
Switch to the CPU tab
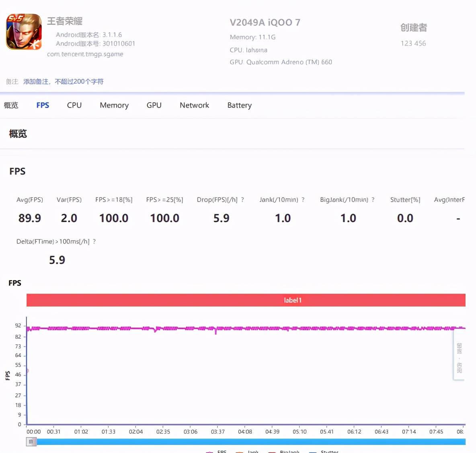tap(74, 105)
